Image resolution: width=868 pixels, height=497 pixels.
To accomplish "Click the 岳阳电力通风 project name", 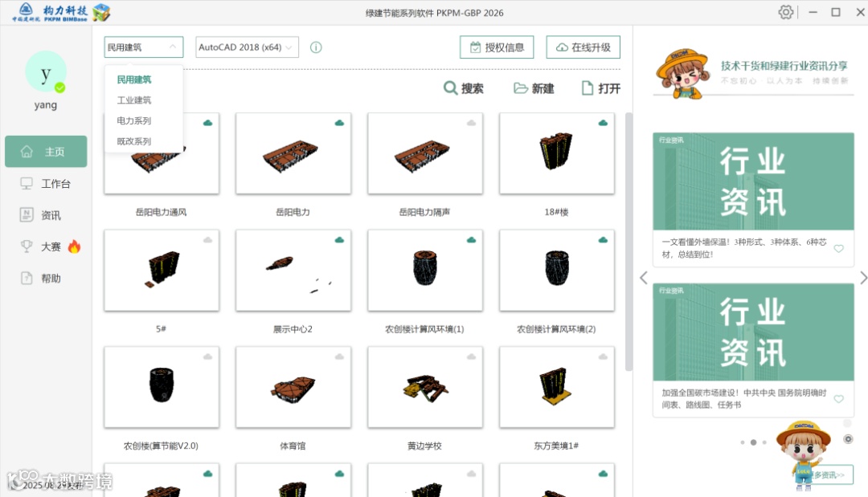I will click(161, 212).
